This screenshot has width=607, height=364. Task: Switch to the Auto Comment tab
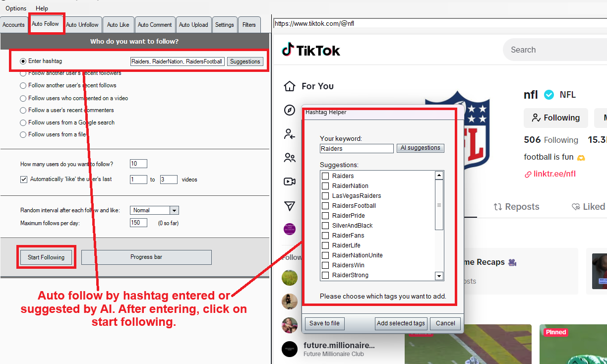pos(155,25)
